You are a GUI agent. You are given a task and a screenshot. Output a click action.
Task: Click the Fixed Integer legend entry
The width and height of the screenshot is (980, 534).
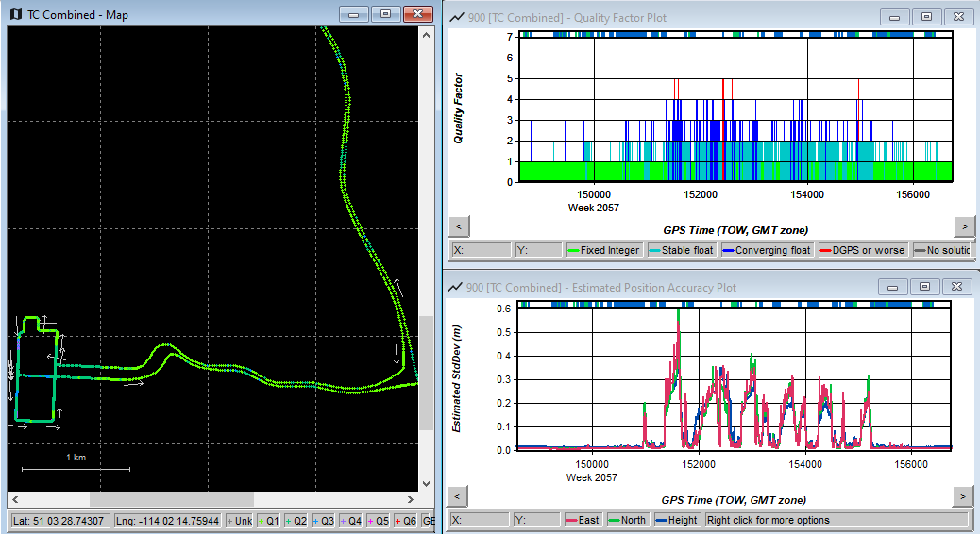[x=603, y=250]
